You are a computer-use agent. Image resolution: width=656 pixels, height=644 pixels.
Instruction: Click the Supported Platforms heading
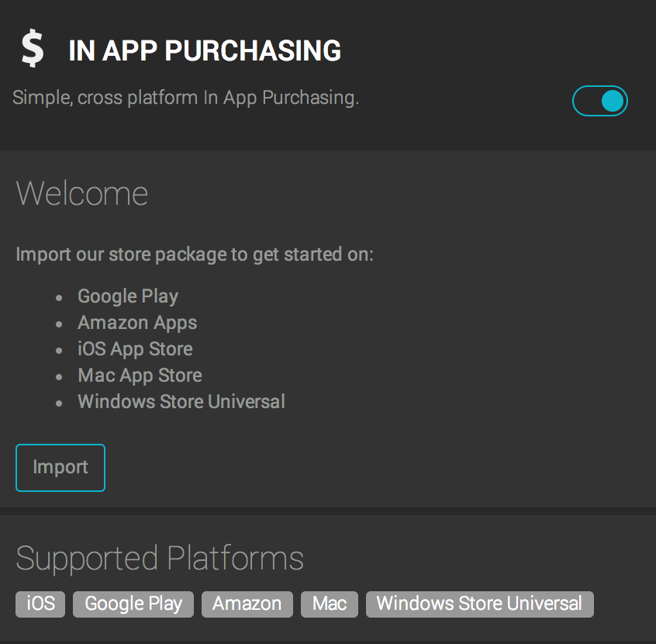point(160,559)
